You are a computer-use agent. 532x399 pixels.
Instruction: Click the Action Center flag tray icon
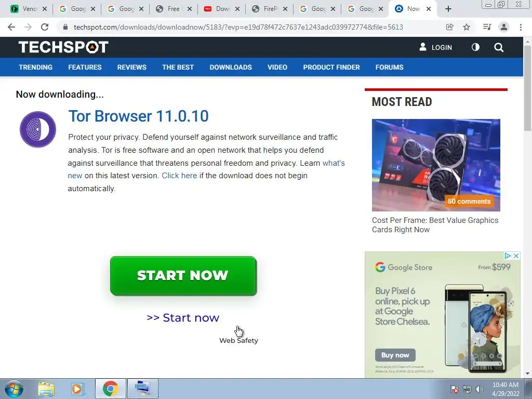coord(455,389)
